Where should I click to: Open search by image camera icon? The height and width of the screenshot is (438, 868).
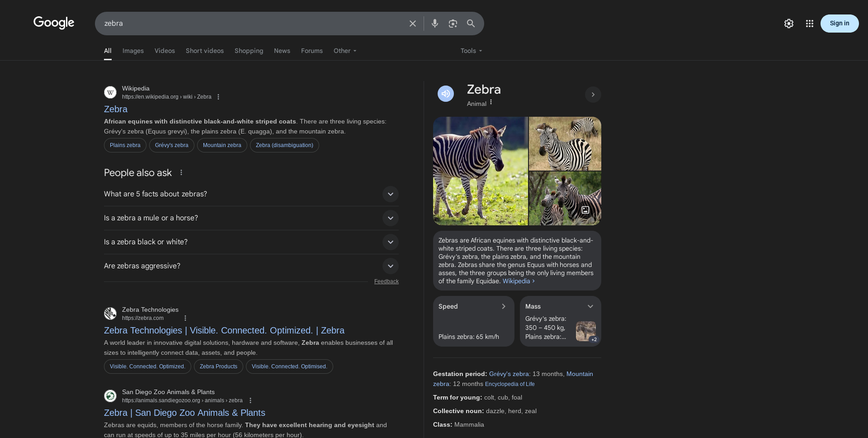pos(453,24)
